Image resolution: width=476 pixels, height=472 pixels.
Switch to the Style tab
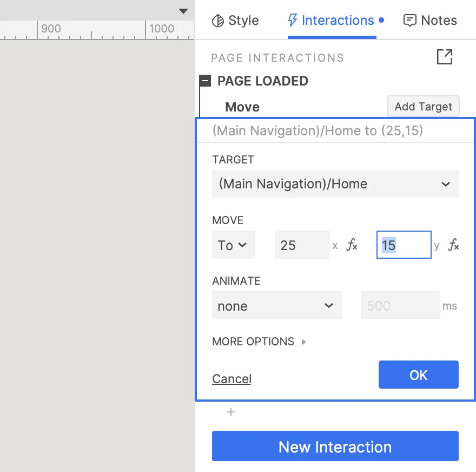tap(235, 21)
